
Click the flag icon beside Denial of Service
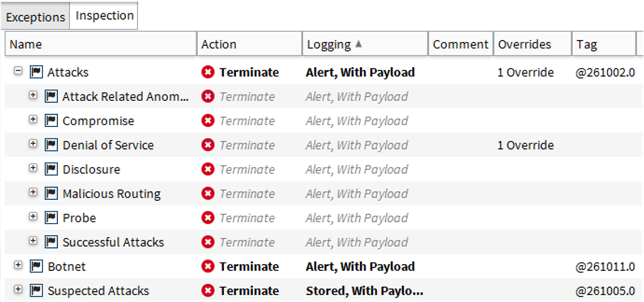tap(51, 145)
